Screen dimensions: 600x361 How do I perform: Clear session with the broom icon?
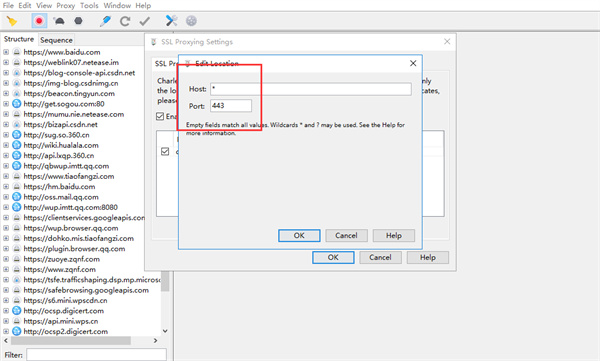pos(12,21)
